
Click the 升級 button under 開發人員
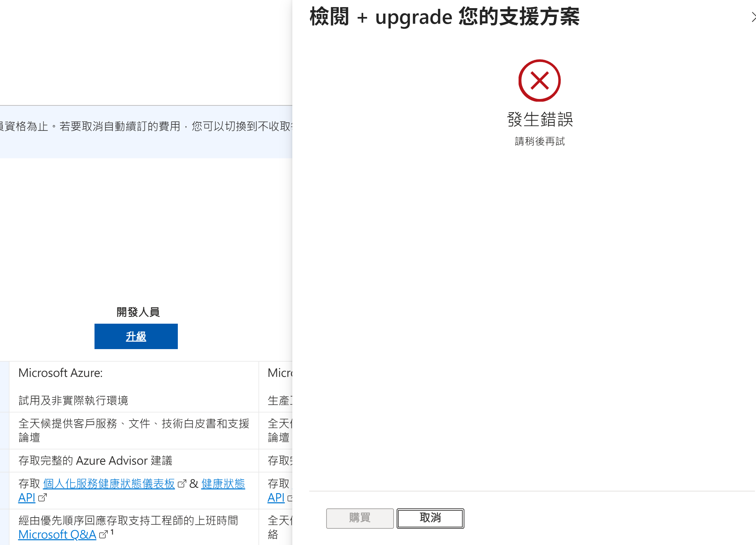coord(136,336)
